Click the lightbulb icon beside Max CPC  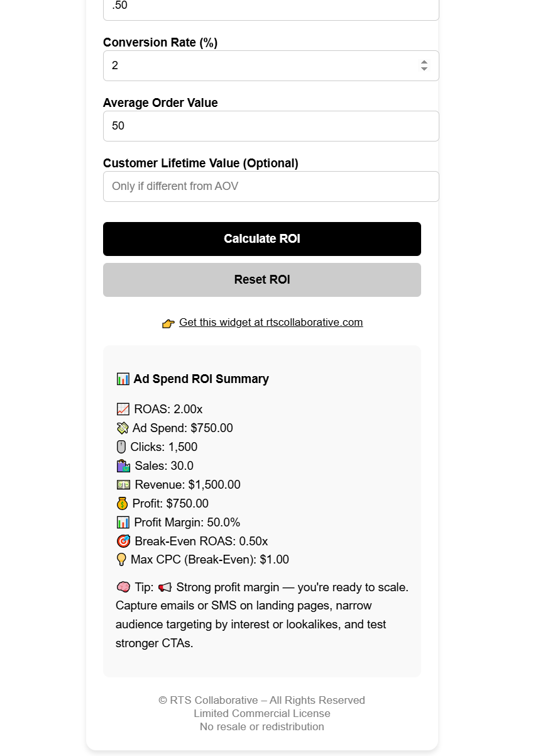pos(121,560)
